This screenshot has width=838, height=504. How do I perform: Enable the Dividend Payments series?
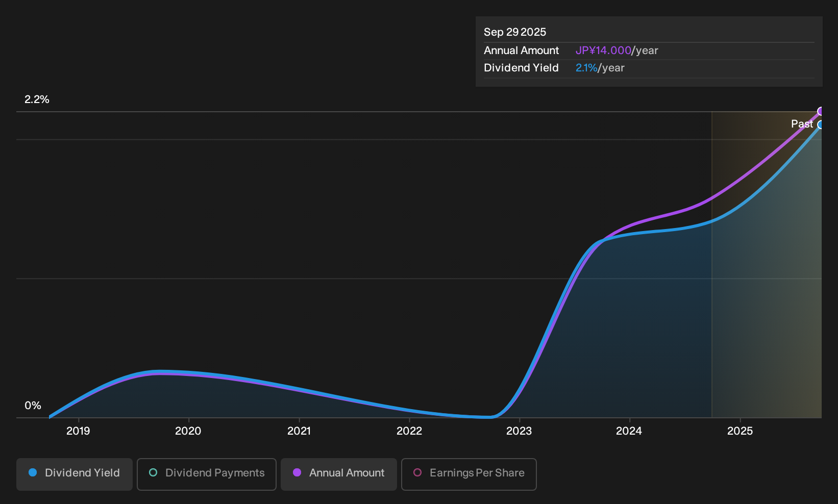[207, 474]
